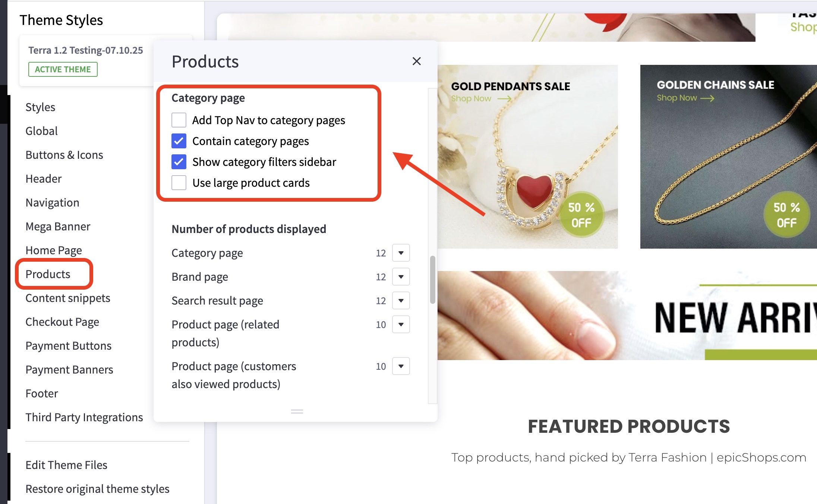The height and width of the screenshot is (504, 817).
Task: Open the Brand page products count dropdown
Action: click(x=401, y=277)
